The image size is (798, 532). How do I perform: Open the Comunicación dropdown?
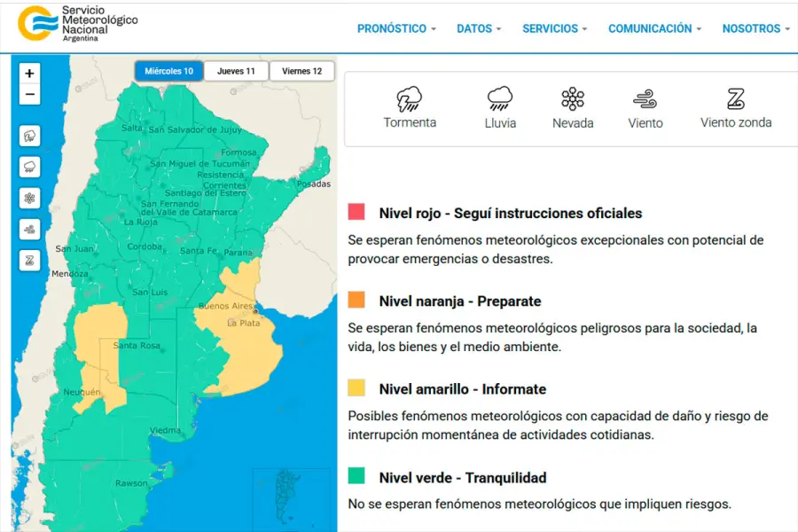[x=654, y=28]
